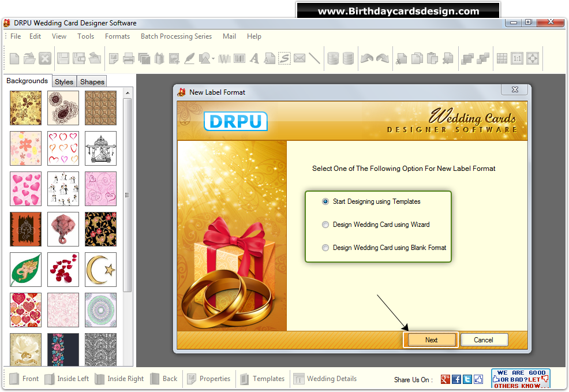Screen dimensions: 569x392
Task: Click the Inside Left button
Action: click(x=67, y=379)
